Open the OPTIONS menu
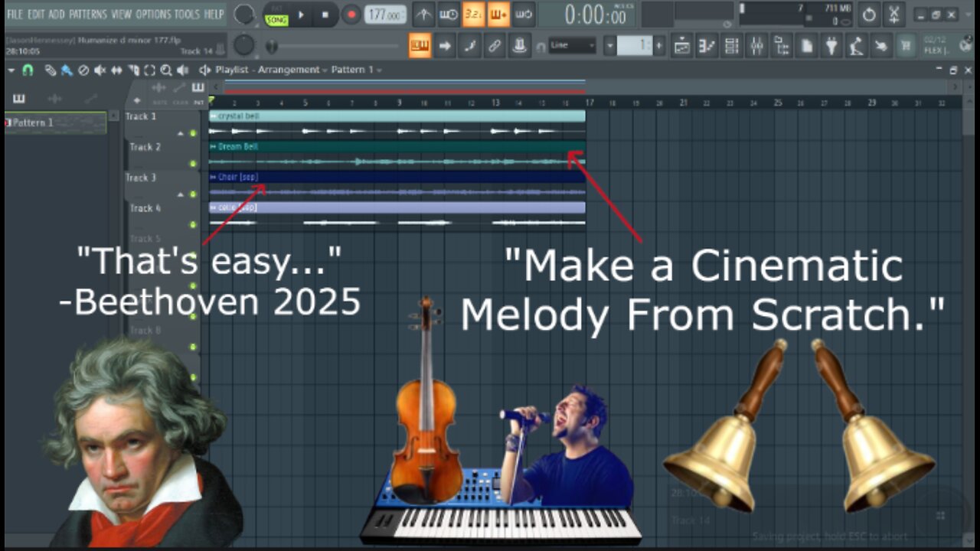 153,15
